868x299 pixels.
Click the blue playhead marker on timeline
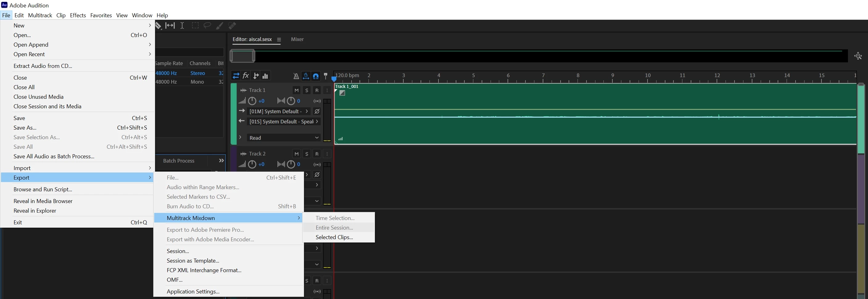tap(334, 79)
